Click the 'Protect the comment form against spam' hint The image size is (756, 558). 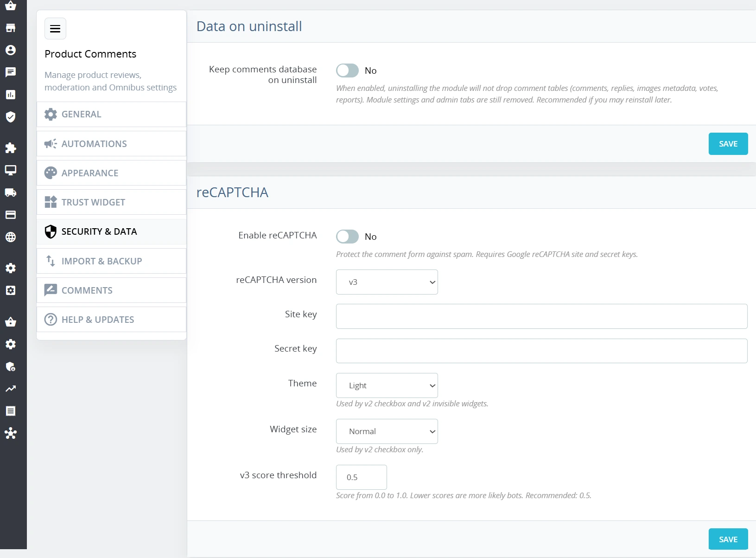487,254
